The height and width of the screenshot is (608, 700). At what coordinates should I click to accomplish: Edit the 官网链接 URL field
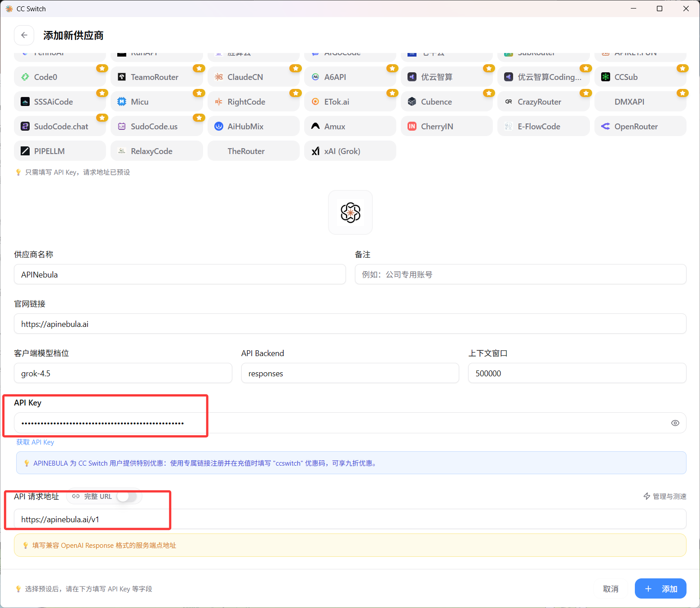[x=350, y=324]
